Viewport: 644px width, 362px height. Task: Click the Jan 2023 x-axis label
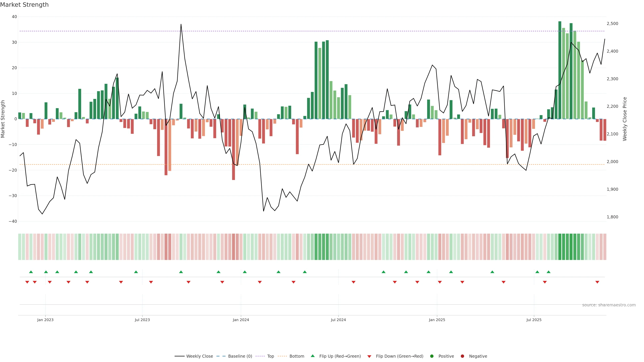(45, 320)
